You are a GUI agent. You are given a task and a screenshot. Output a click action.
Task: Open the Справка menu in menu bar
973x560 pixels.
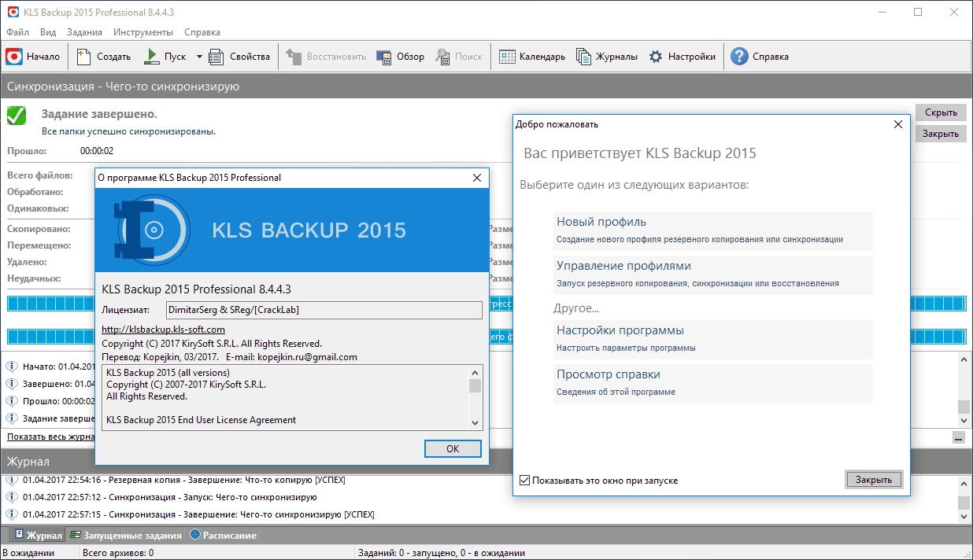point(202,32)
